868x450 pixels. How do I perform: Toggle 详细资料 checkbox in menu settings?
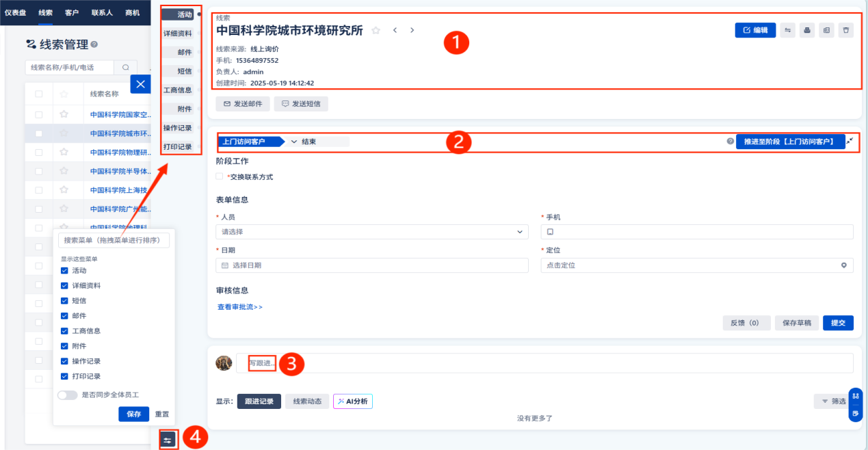pyautogui.click(x=64, y=286)
